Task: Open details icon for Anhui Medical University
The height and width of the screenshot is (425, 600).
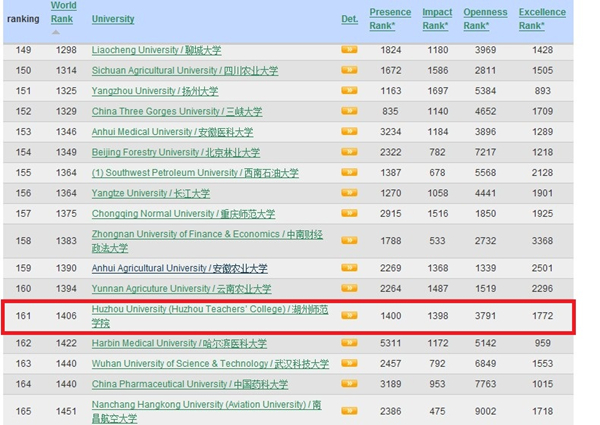Action: click(x=349, y=131)
